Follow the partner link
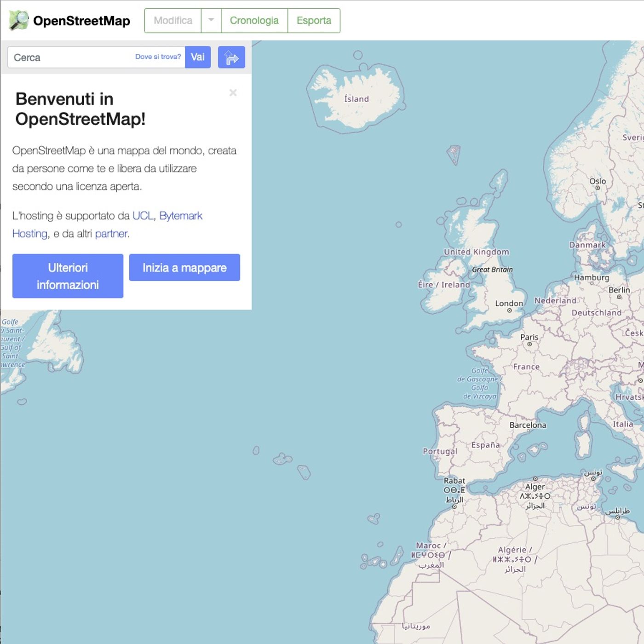644x644 pixels. 111,234
